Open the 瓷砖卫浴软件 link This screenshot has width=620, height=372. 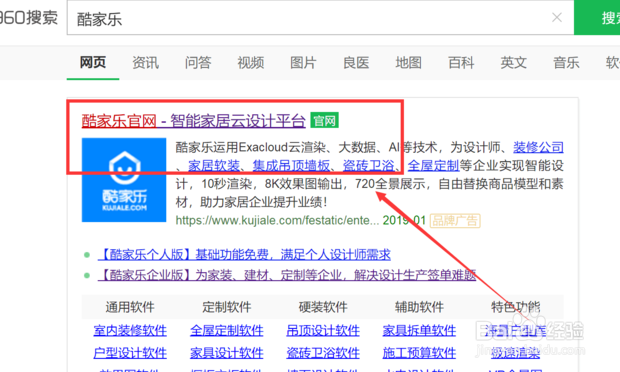tap(323, 353)
